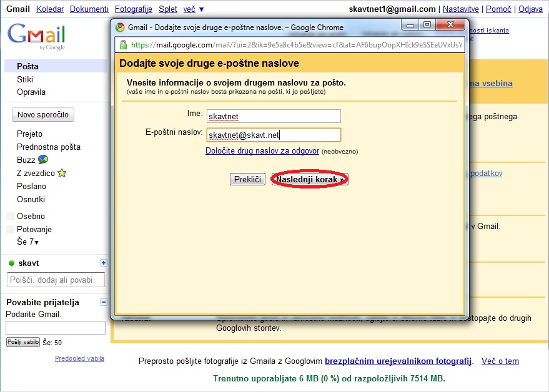Open the Prejeto inbox
The height and width of the screenshot is (392, 549).
pos(29,134)
